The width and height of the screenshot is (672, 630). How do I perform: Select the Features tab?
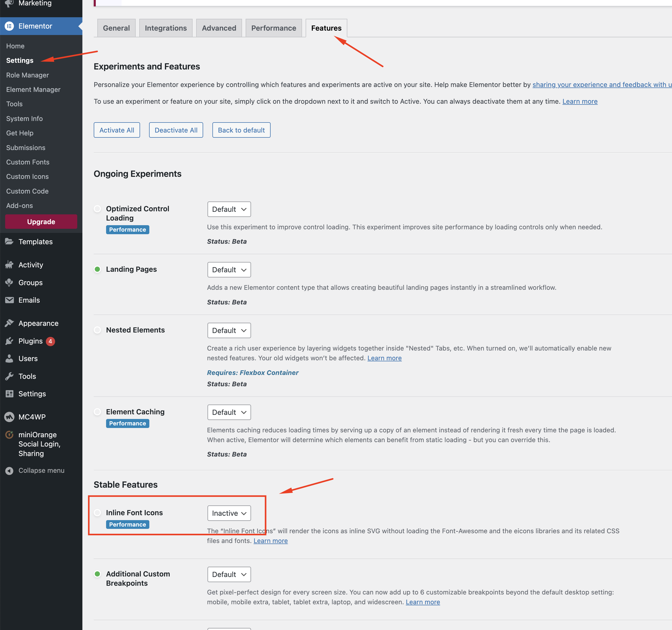tap(326, 28)
